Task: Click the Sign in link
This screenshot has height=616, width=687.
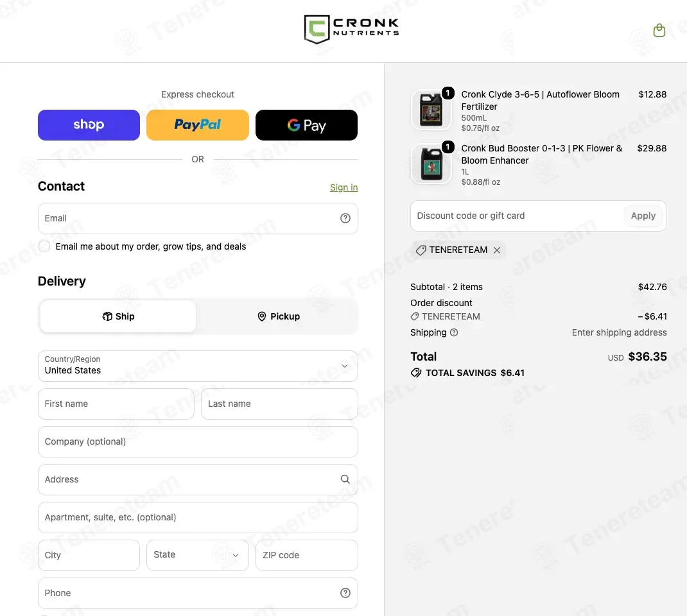Action: pos(344,187)
